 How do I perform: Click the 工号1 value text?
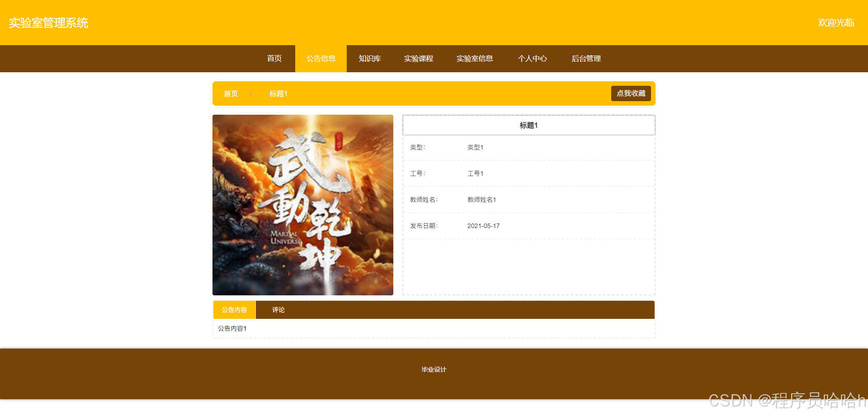pos(475,173)
